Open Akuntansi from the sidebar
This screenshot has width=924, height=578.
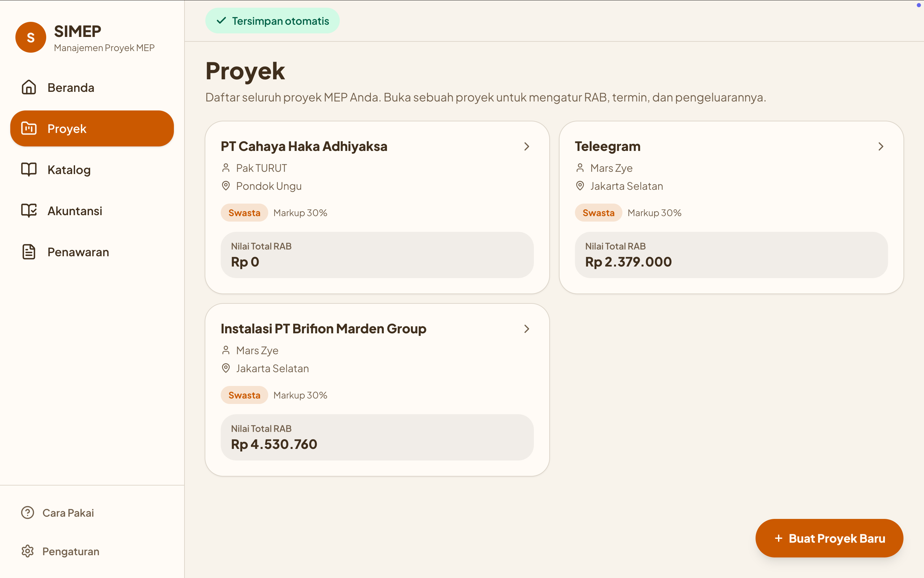coord(92,211)
